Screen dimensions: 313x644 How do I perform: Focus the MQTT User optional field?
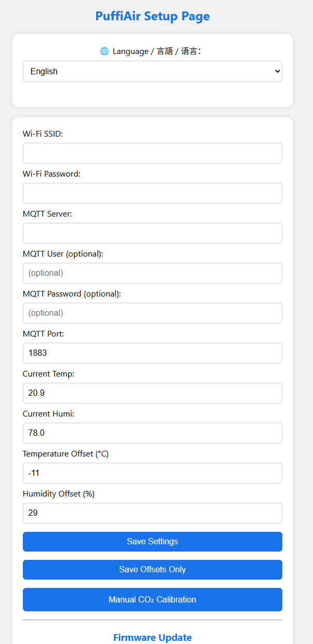[x=153, y=273]
